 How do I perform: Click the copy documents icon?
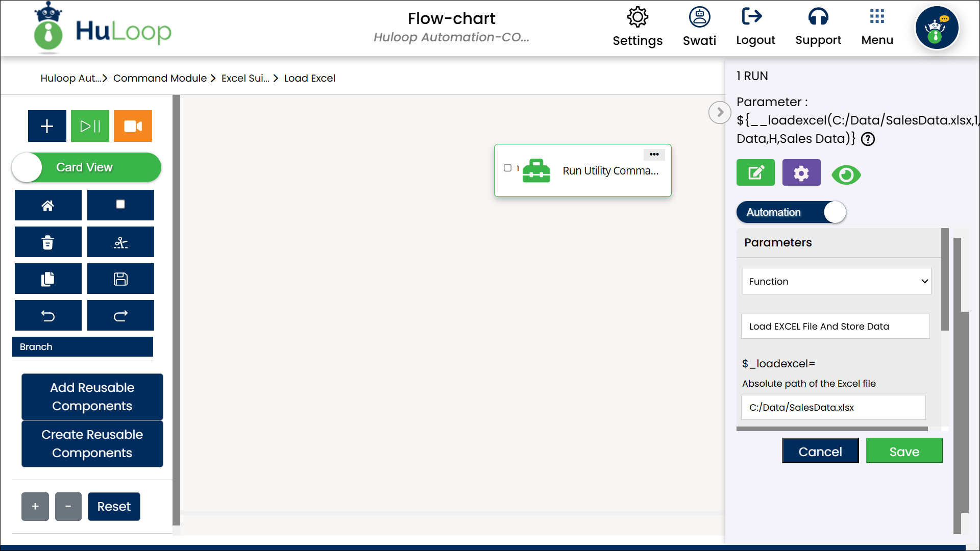(x=48, y=279)
